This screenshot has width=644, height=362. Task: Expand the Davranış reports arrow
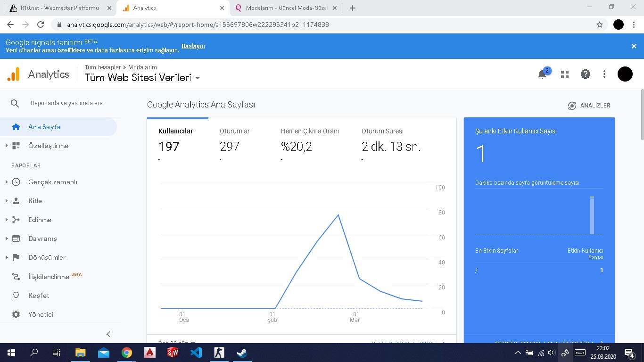(x=7, y=239)
